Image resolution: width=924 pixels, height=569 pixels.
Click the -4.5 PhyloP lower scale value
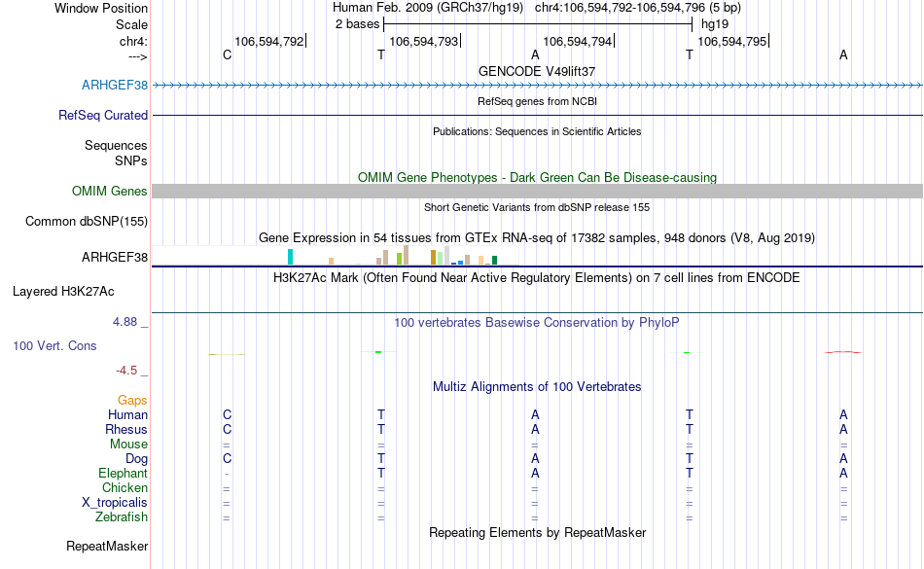tap(126, 370)
